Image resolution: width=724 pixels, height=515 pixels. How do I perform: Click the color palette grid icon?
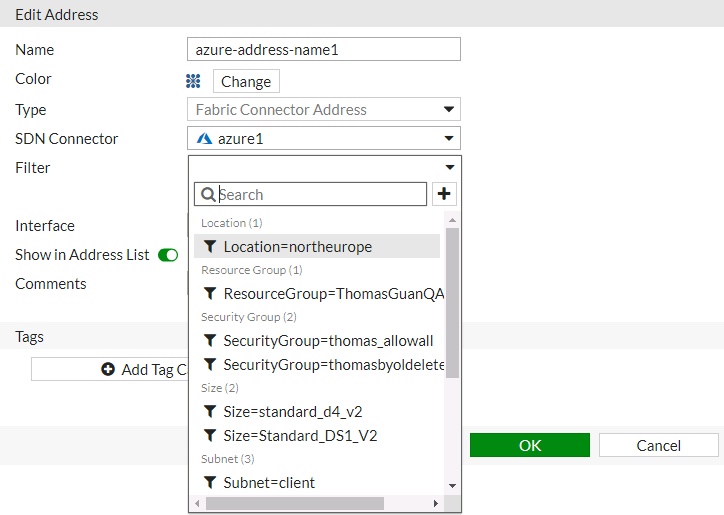pyautogui.click(x=194, y=81)
